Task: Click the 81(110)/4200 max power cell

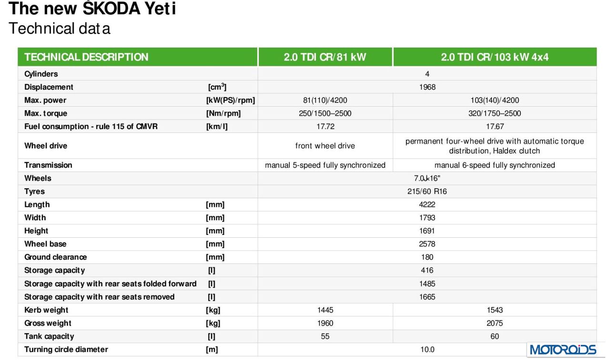Action: (x=325, y=100)
